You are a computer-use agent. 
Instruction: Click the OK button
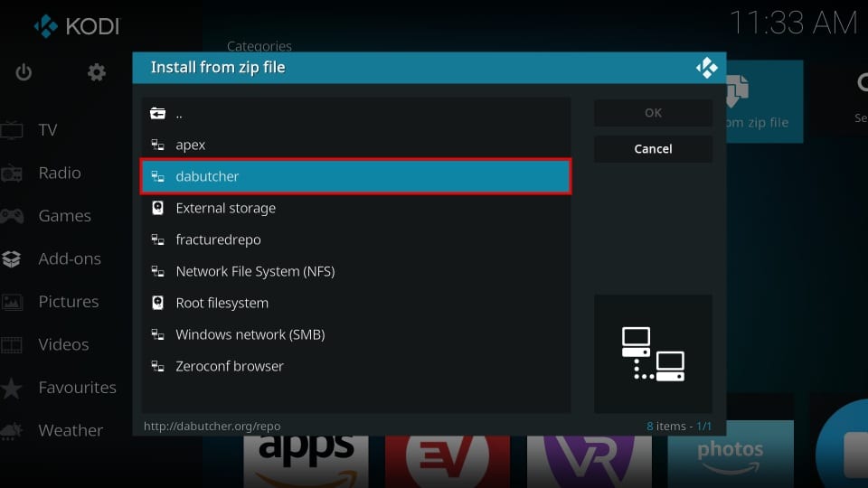click(x=653, y=113)
